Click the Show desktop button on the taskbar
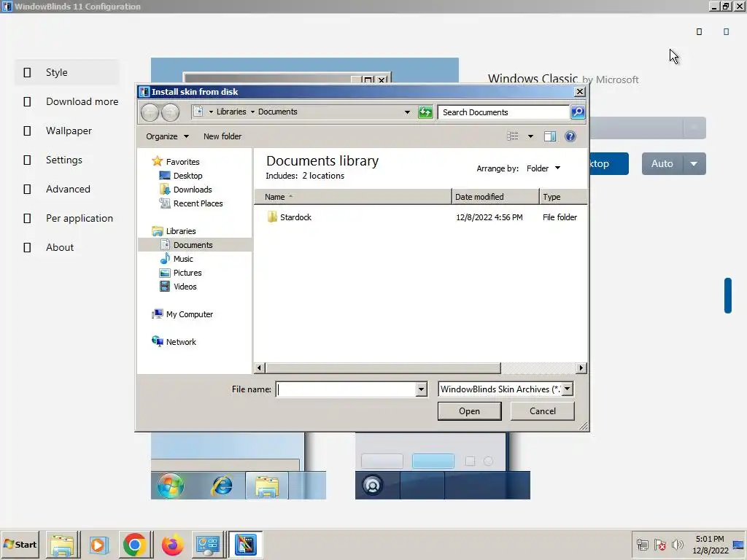747x560 pixels. (739, 545)
